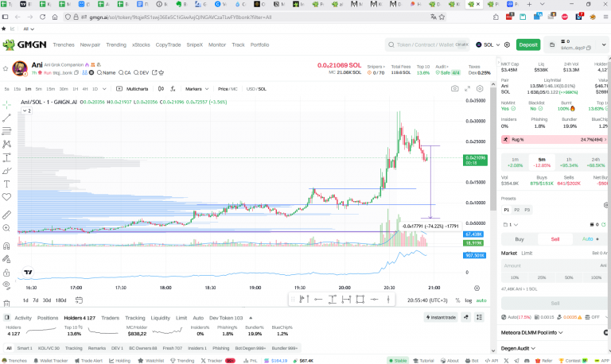Screen dimensions: 611x364
Task: Toggle stay in drawing mode pencil-lock
Action: [x=6, y=259]
